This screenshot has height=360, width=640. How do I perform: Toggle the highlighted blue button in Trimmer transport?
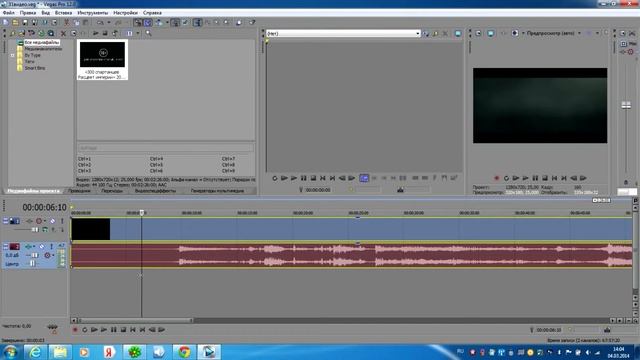tap(364, 178)
